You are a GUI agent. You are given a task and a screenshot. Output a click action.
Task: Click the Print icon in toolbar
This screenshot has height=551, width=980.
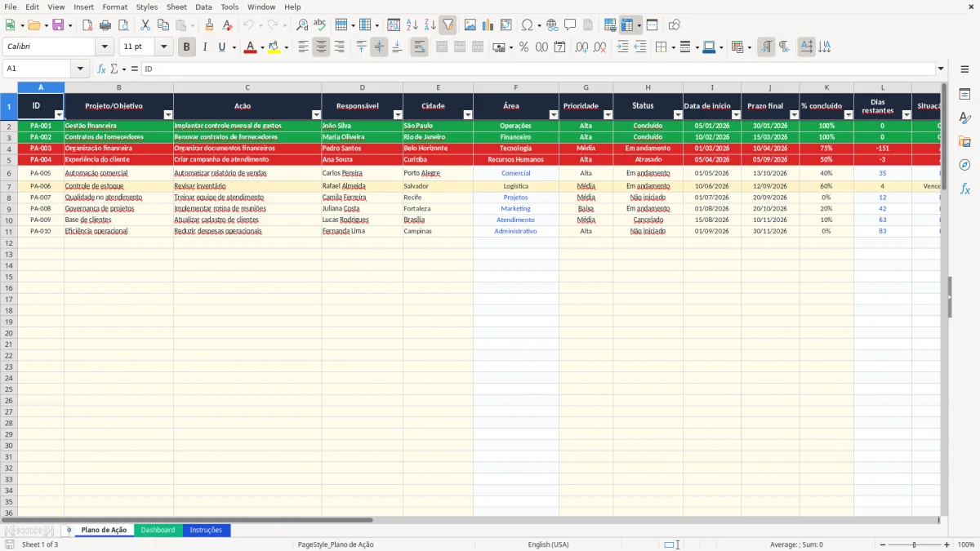click(x=105, y=25)
